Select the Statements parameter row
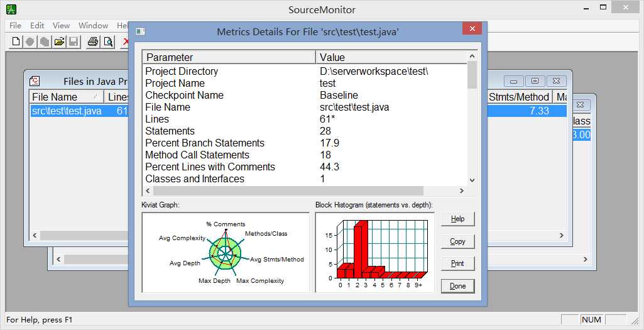The image size is (644, 330). click(170, 131)
